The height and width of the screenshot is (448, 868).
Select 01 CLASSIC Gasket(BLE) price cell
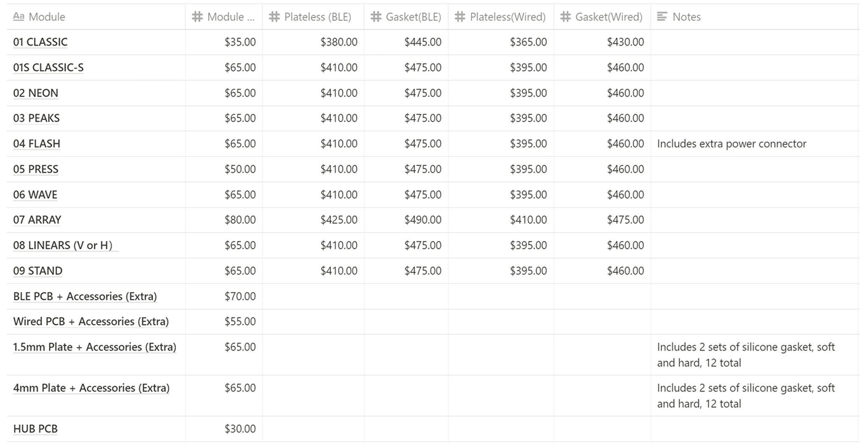[423, 42]
